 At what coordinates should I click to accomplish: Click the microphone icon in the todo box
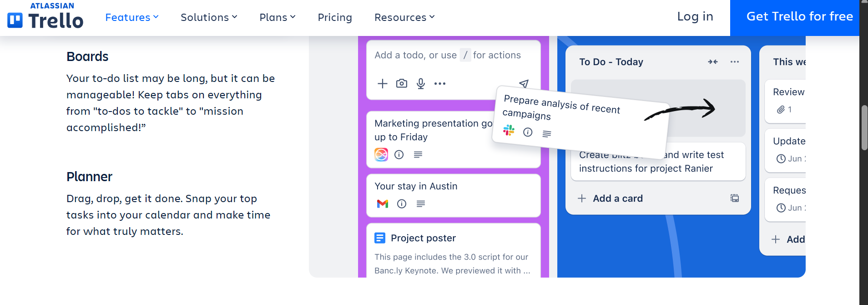coord(421,84)
